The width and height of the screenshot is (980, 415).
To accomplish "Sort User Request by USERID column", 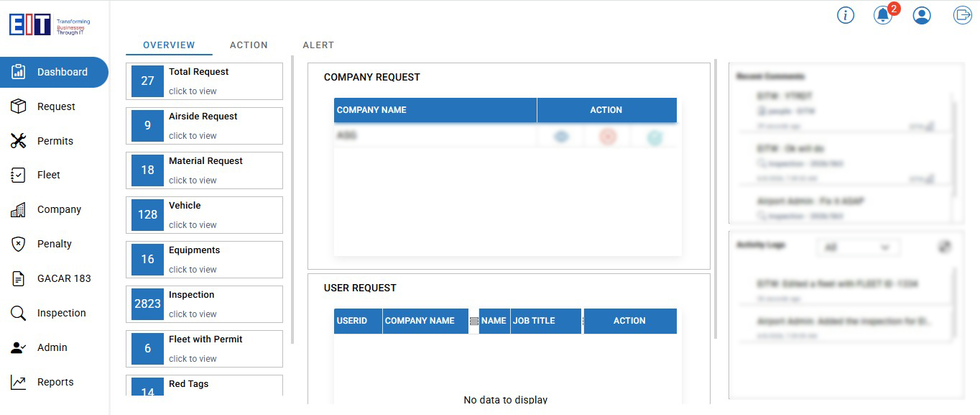I will click(358, 321).
